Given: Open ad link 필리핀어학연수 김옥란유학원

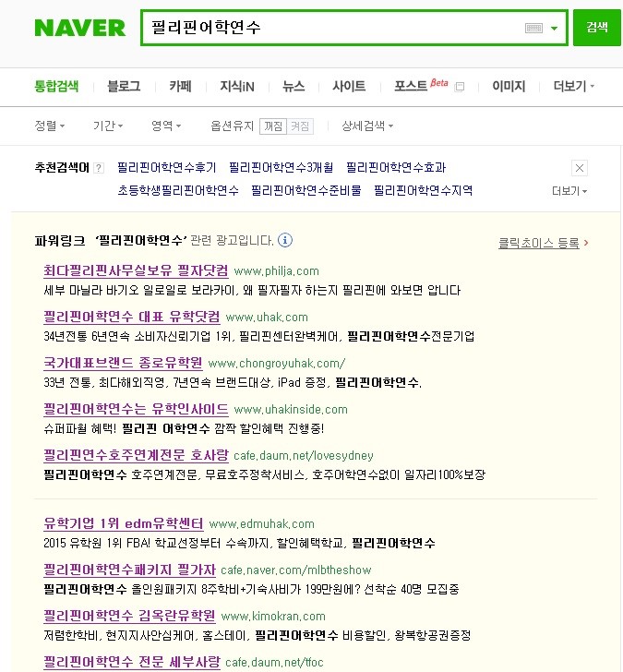Looking at the screenshot, I should click(x=129, y=616).
